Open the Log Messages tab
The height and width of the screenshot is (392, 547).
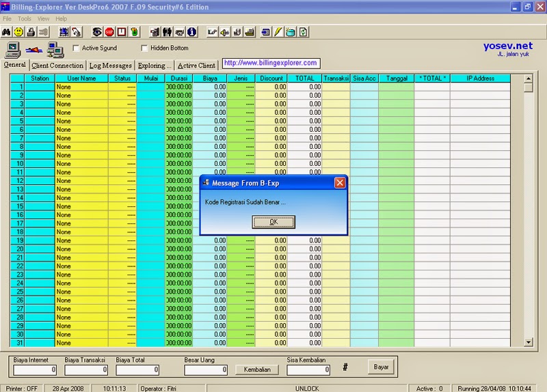point(110,66)
